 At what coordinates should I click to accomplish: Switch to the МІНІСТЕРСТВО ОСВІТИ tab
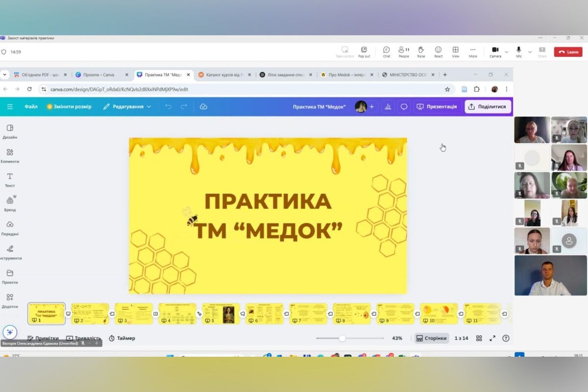(408, 75)
